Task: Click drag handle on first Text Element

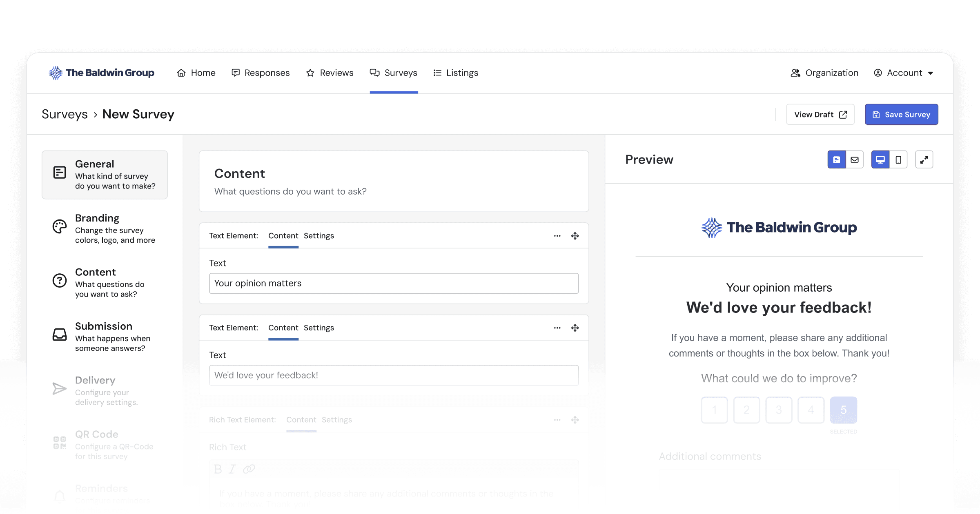Action: pyautogui.click(x=575, y=236)
